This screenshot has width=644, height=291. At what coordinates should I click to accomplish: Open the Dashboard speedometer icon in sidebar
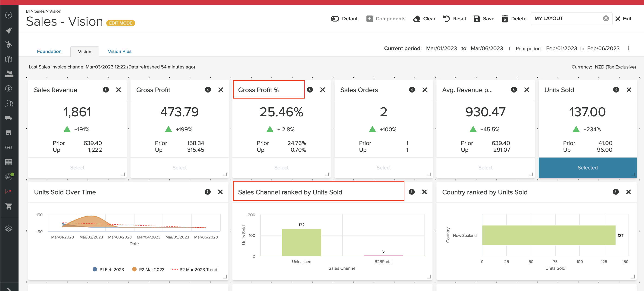click(9, 15)
